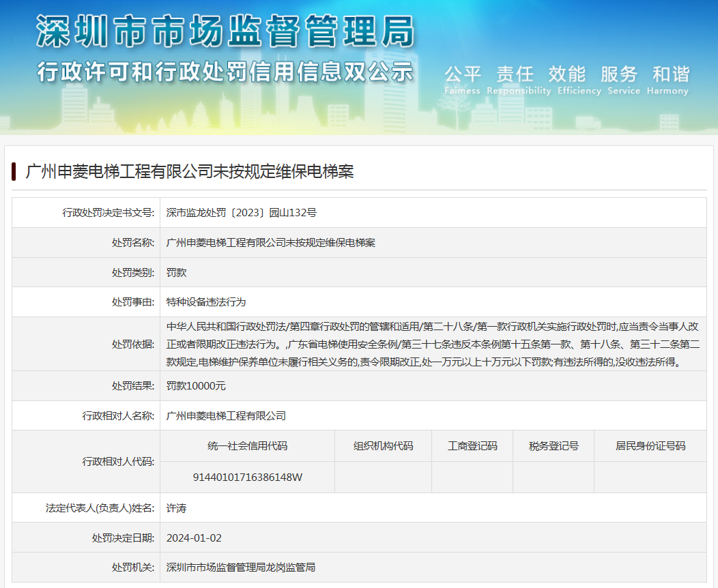Click the 统一社会信用代码 column header
Screen dimensions: 718x588
tap(247, 445)
